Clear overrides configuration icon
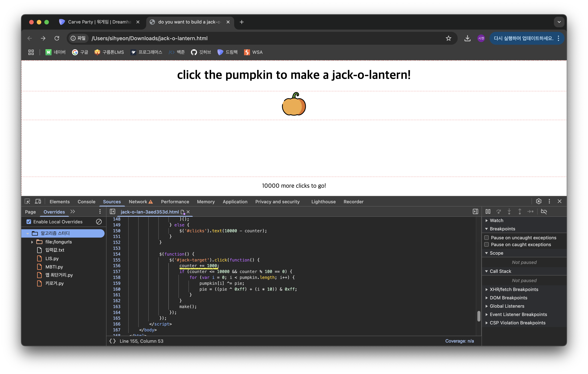Viewport: 588px width, 374px height. coord(99,221)
